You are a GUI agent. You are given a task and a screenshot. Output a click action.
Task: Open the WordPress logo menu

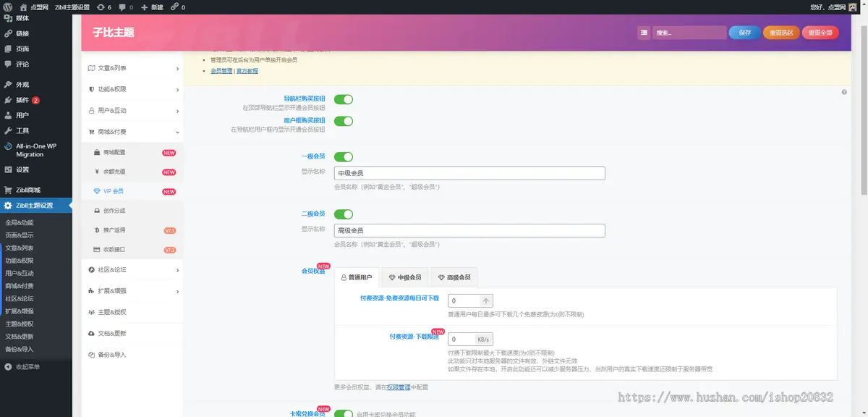pos(8,7)
